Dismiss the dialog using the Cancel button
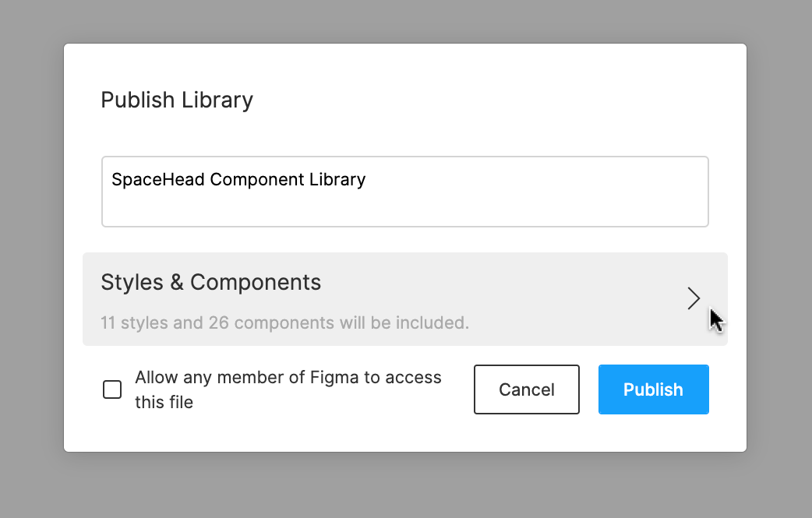 526,389
